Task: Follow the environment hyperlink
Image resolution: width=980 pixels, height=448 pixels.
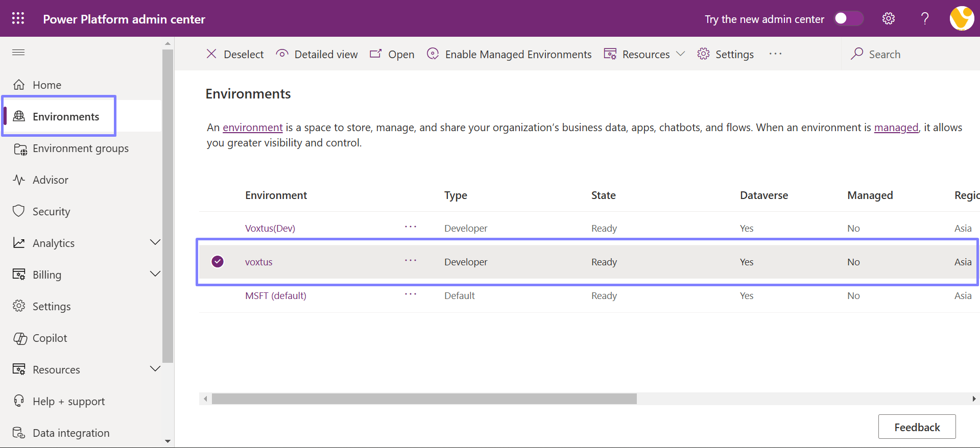Action: click(253, 127)
